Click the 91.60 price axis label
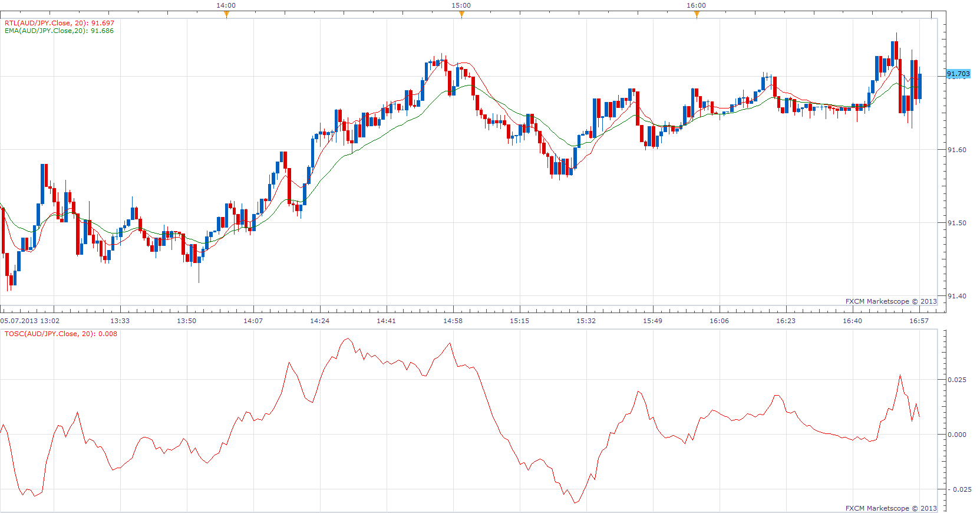980x513 pixels. [956, 150]
